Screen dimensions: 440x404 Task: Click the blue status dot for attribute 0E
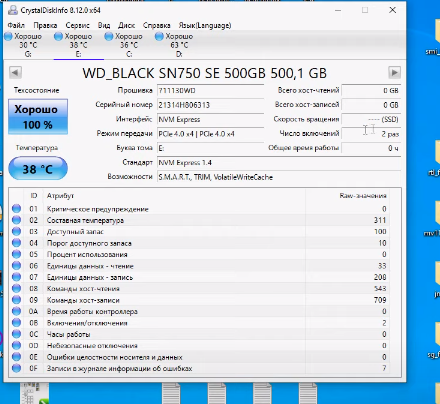point(16,357)
